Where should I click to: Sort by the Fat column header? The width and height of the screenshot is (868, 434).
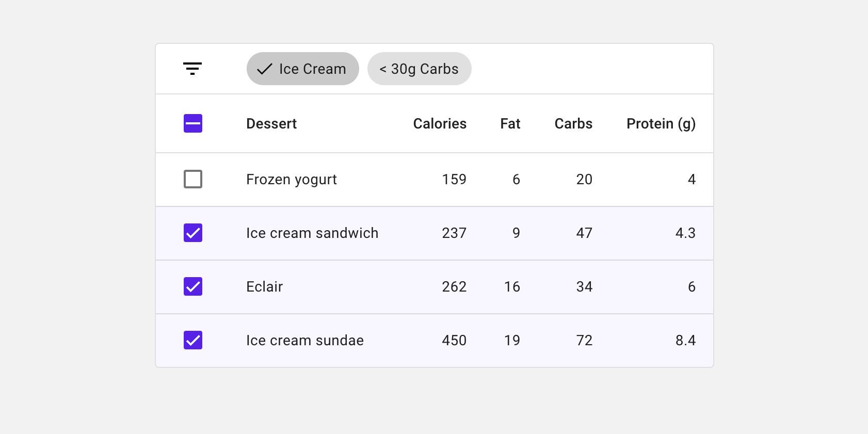tap(510, 124)
